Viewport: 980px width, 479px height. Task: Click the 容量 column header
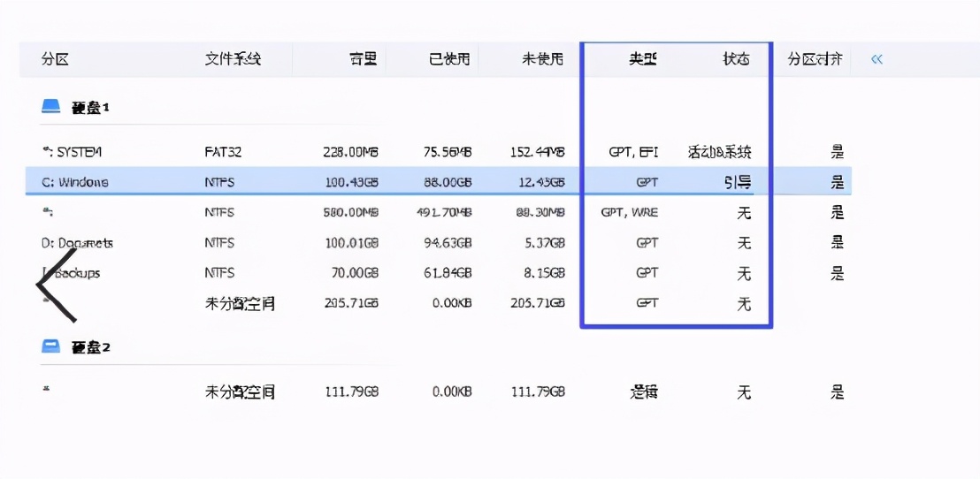[x=363, y=59]
